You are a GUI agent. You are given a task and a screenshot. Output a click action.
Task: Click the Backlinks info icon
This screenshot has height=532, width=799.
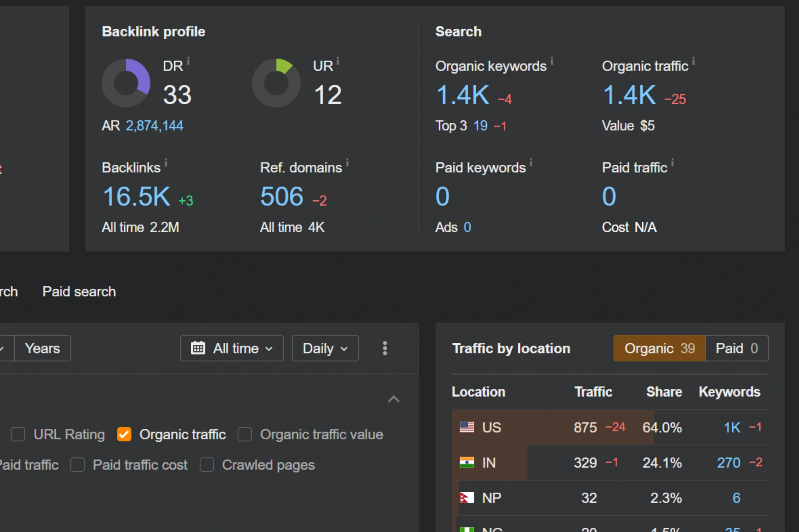(166, 163)
